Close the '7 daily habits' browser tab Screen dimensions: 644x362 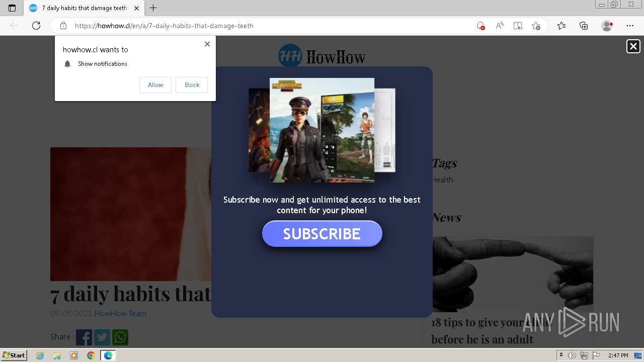pos(136,8)
